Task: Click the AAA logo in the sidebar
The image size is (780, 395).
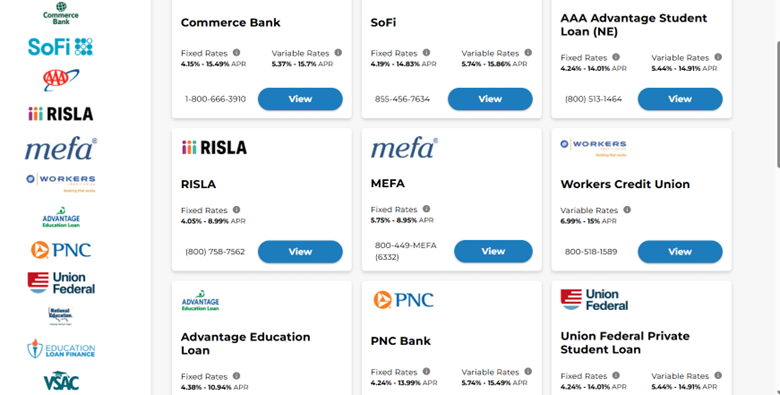Action: (61, 80)
